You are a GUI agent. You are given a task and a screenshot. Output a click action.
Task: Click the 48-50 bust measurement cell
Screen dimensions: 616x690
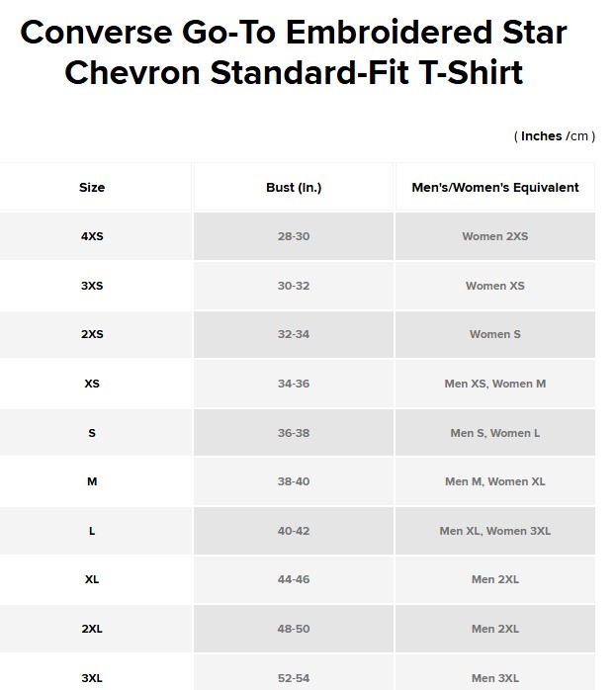(x=294, y=629)
